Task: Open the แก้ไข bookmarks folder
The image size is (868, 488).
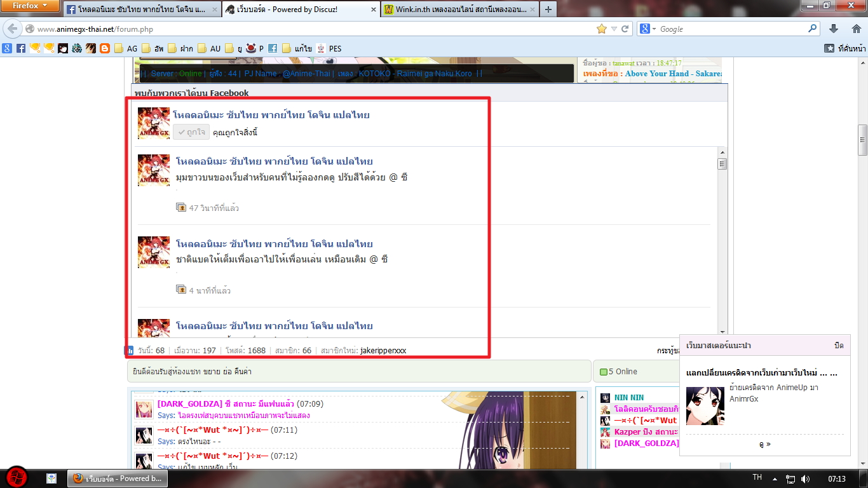Action: click(296, 48)
